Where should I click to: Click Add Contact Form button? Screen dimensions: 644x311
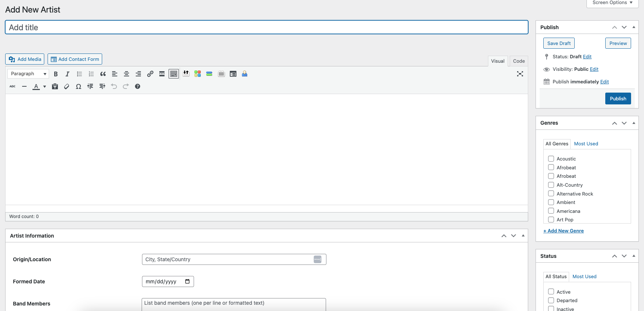[x=75, y=59]
